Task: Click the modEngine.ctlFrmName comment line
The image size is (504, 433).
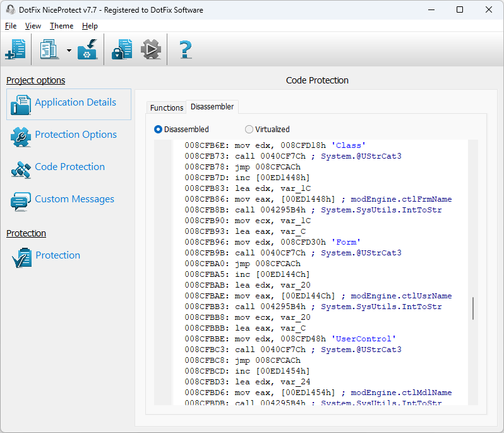Action: pos(318,199)
